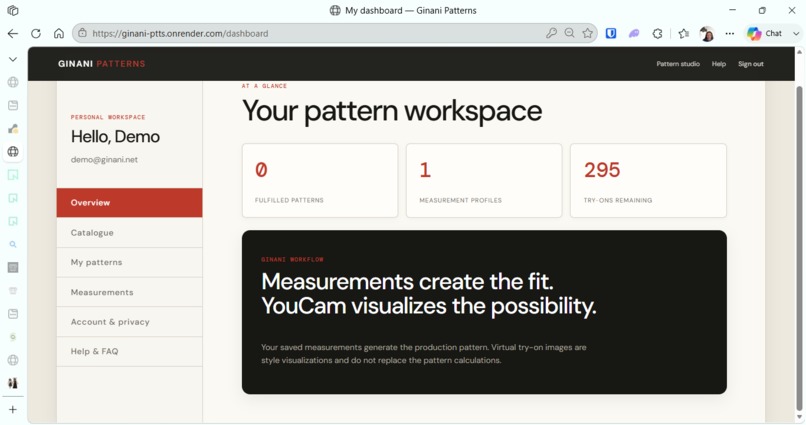The width and height of the screenshot is (806, 425).
Task: Click the demo@ginani.net email text
Action: pos(104,159)
